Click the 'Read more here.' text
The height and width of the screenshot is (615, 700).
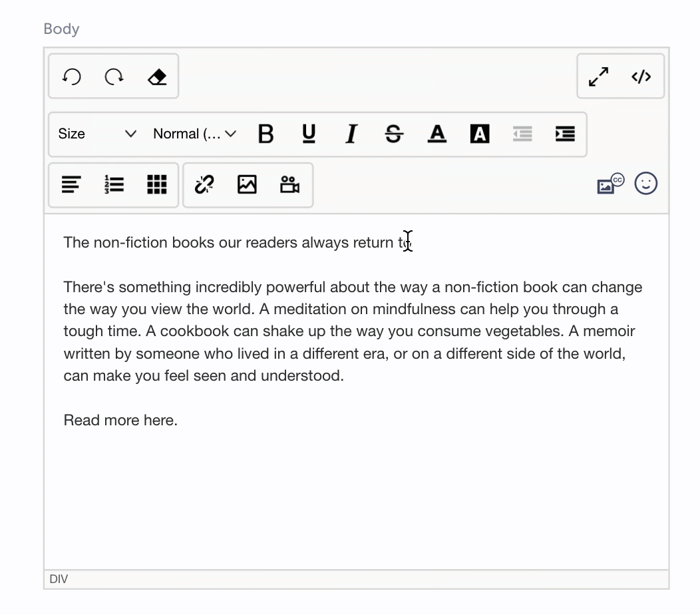[x=120, y=420]
